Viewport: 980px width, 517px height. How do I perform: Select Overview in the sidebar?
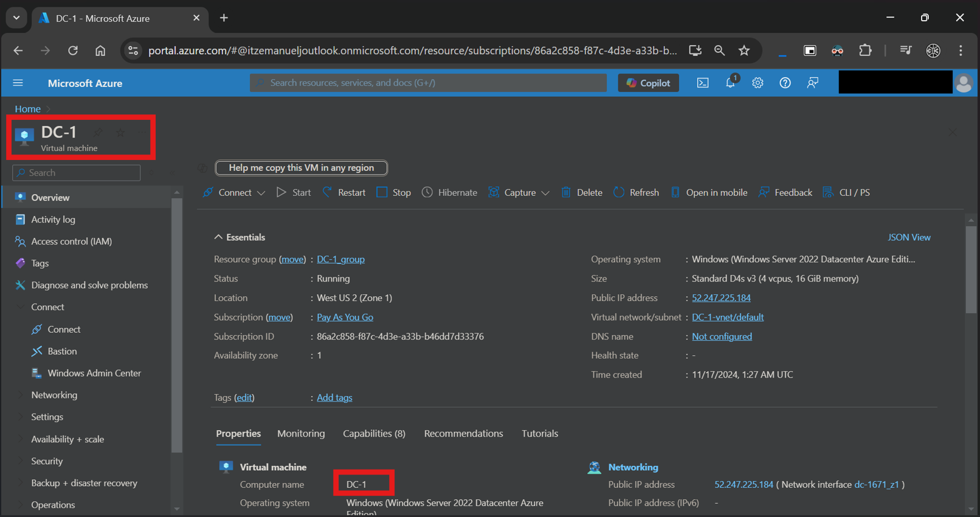[x=86, y=198]
